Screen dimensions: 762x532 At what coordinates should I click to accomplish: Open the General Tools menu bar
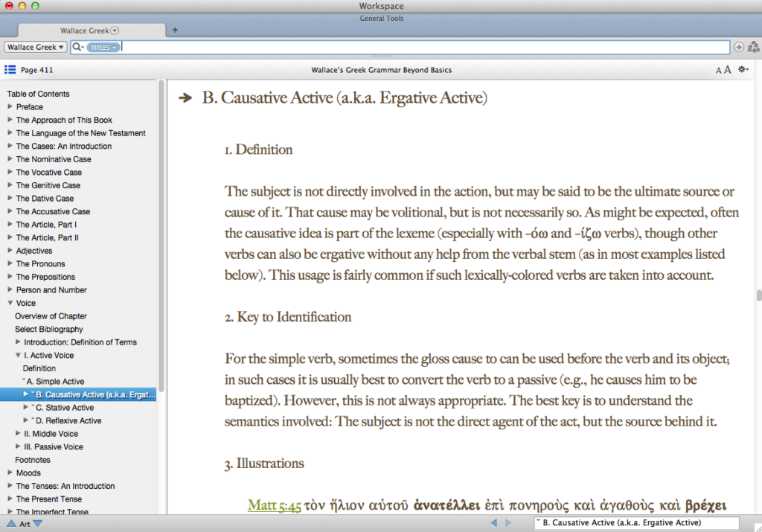(x=381, y=18)
